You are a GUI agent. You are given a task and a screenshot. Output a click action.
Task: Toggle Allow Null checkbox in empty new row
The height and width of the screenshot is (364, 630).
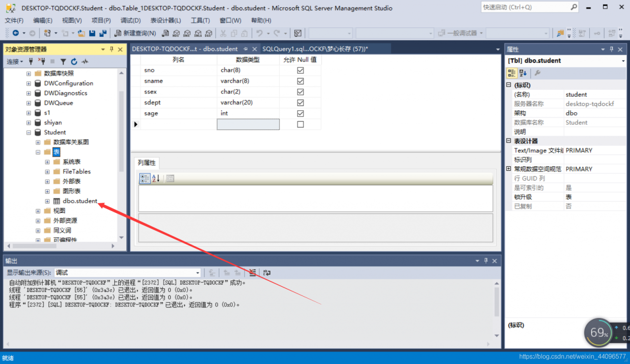[300, 124]
